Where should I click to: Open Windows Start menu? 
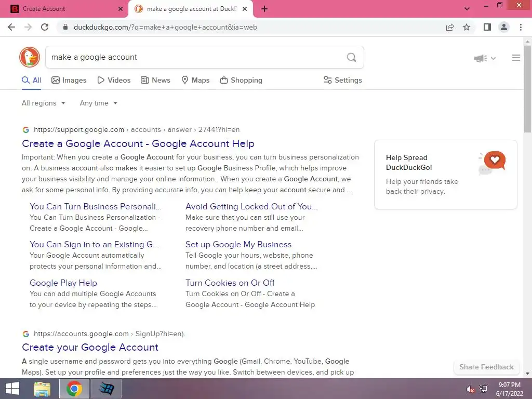coord(12,389)
